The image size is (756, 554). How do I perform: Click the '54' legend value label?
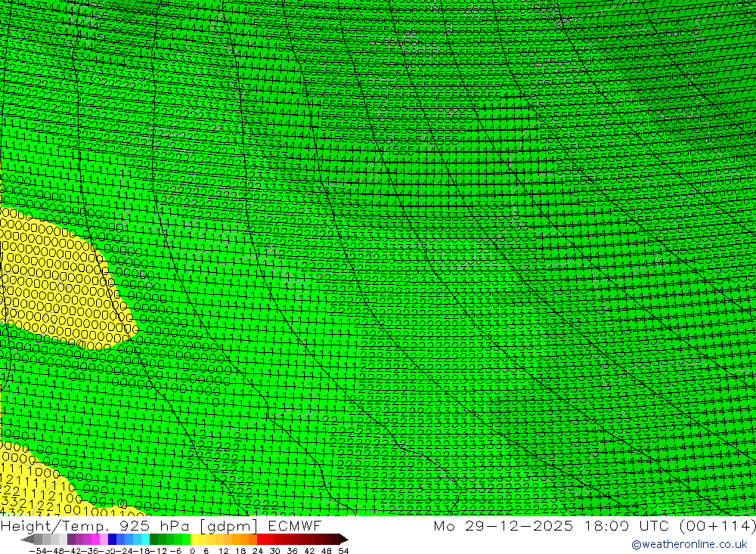343,551
